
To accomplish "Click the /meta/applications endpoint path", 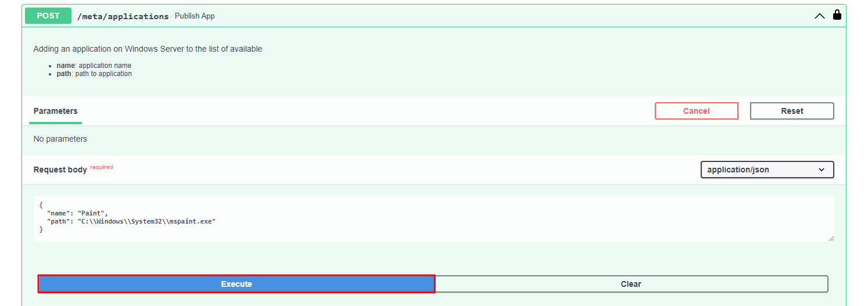I will point(123,16).
